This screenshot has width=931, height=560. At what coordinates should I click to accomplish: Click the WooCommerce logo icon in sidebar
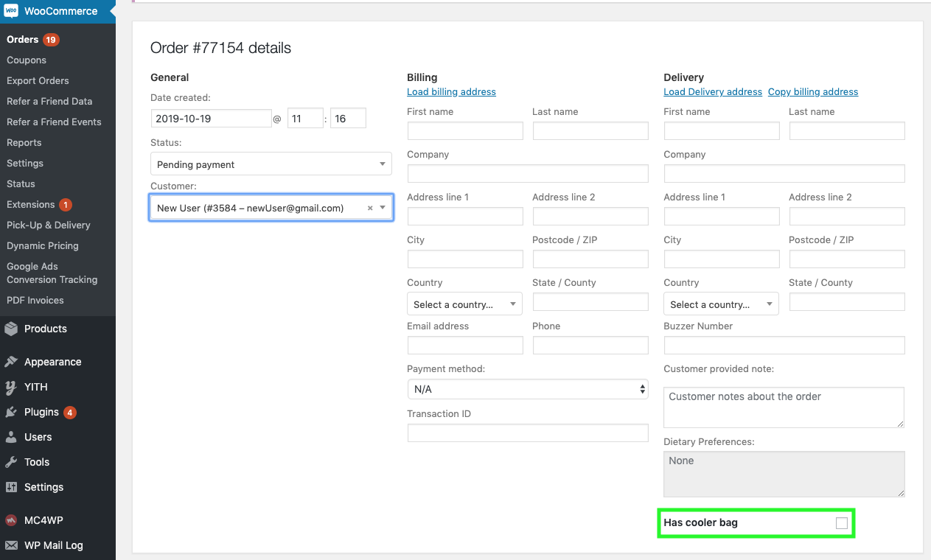click(x=11, y=11)
